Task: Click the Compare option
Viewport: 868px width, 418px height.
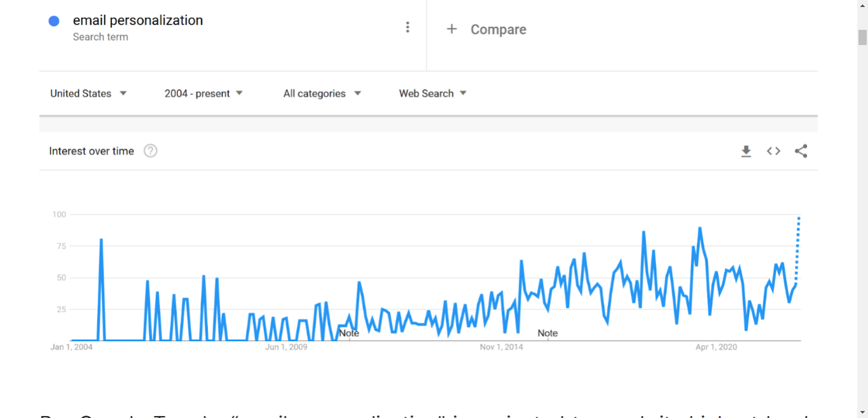Action: [x=498, y=29]
